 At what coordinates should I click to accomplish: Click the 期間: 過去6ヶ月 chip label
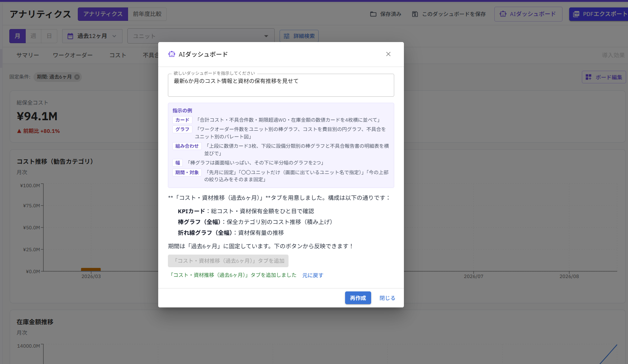click(x=54, y=77)
